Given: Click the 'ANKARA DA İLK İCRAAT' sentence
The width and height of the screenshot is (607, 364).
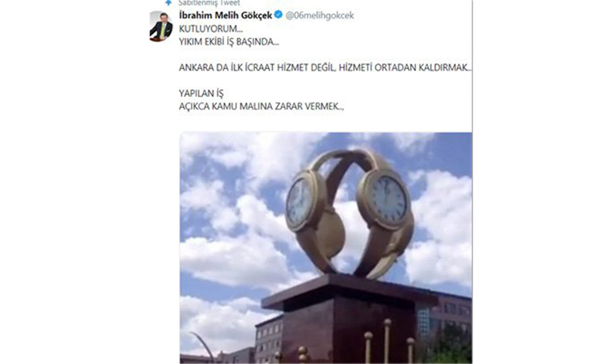Looking at the screenshot, I should pos(325,68).
